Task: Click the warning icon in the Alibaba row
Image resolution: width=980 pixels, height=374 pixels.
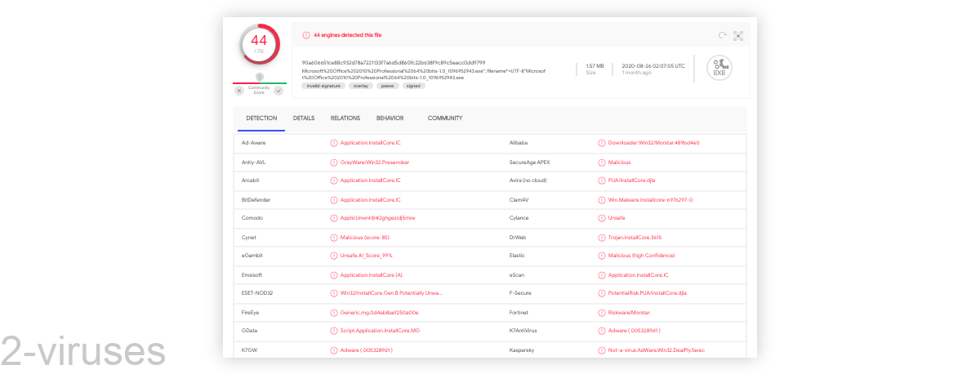Action: 602,143
